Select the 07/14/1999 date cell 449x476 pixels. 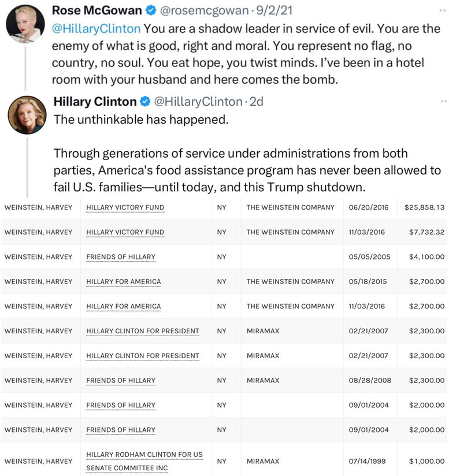pyautogui.click(x=369, y=461)
